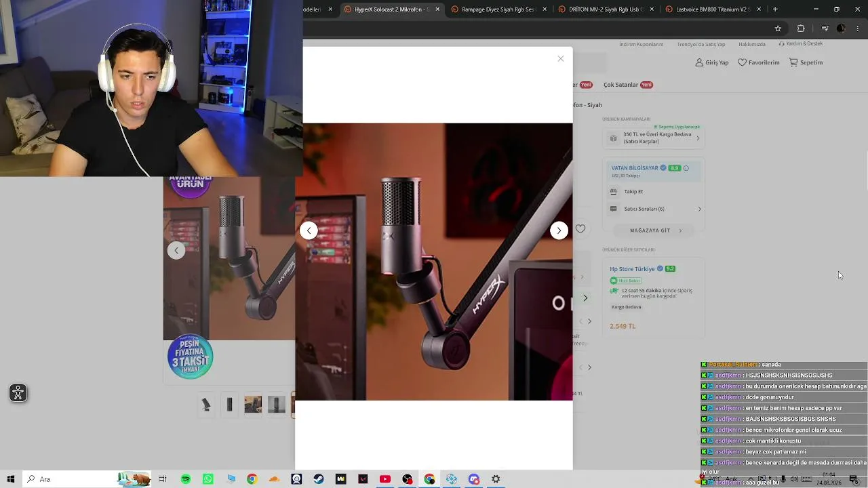
Task: Open Trendyol'da Satış Yap link
Action: (x=701, y=44)
